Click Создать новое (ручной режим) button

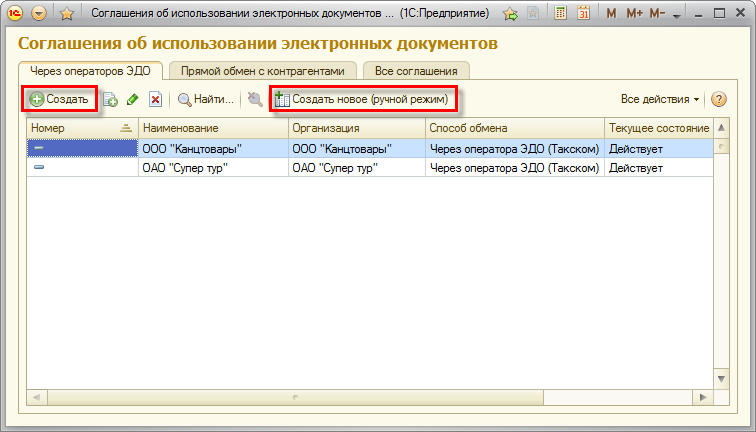(x=362, y=99)
